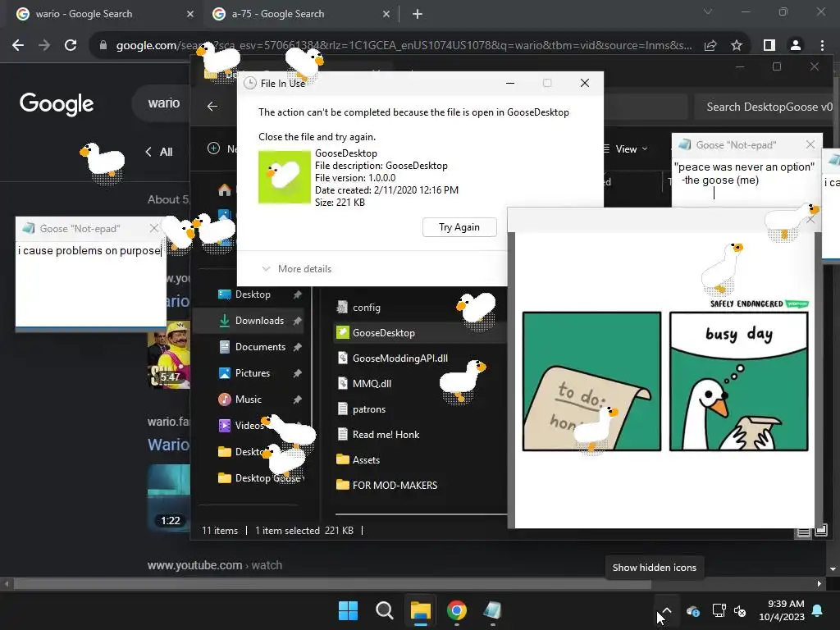Show hidden icons chevron in tray
This screenshot has width=840, height=630.
[x=667, y=610]
